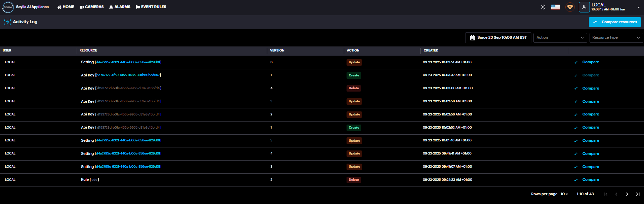Open the user profile avatar icon
This screenshot has height=204, width=644.
click(x=584, y=7)
